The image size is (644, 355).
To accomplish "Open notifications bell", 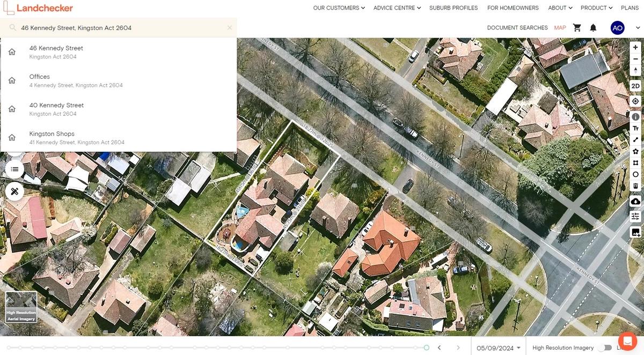I will [x=593, y=27].
